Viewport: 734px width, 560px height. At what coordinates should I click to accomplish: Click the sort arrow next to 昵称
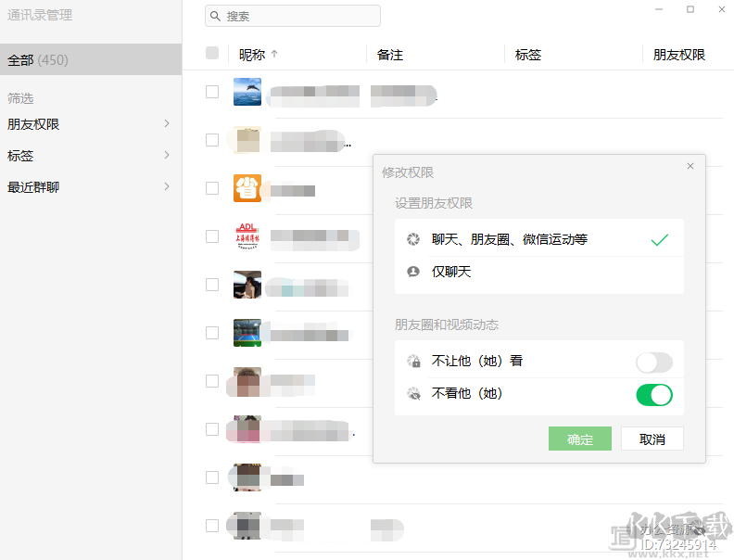pyautogui.click(x=274, y=54)
